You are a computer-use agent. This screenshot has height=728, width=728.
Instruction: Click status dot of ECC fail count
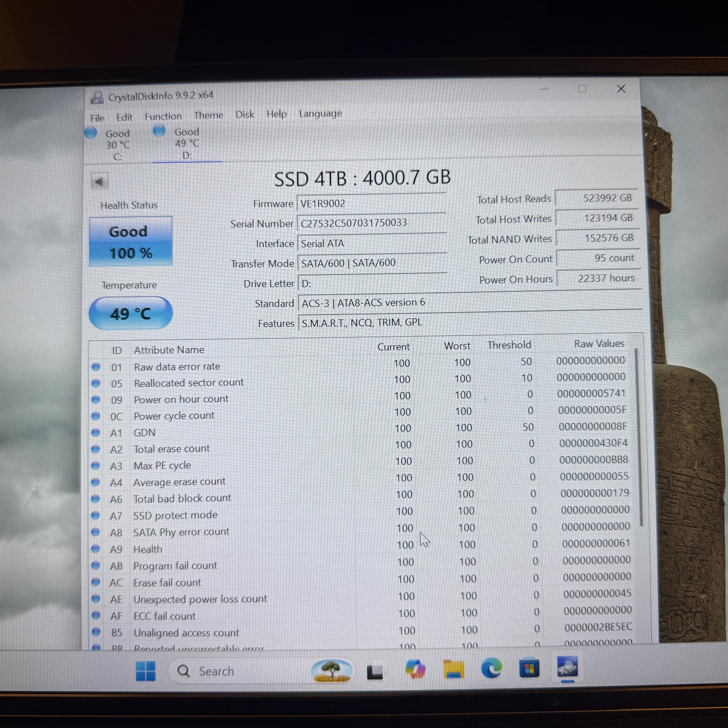(96, 615)
